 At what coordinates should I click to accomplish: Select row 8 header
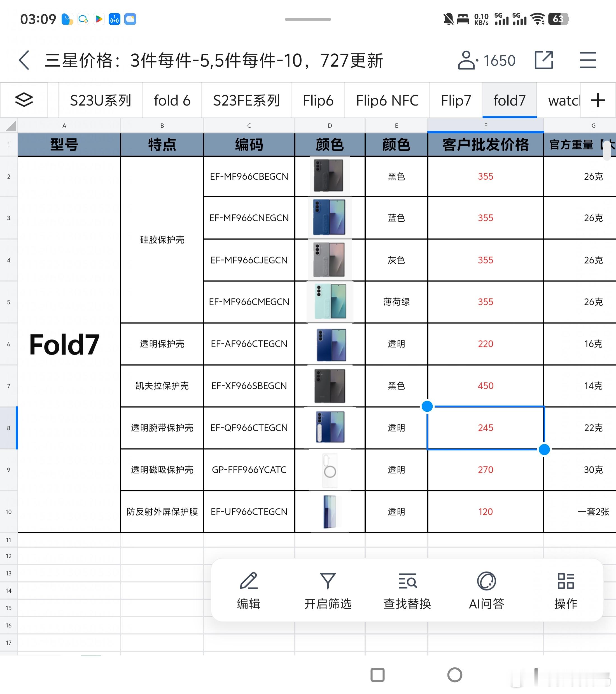pos(9,428)
